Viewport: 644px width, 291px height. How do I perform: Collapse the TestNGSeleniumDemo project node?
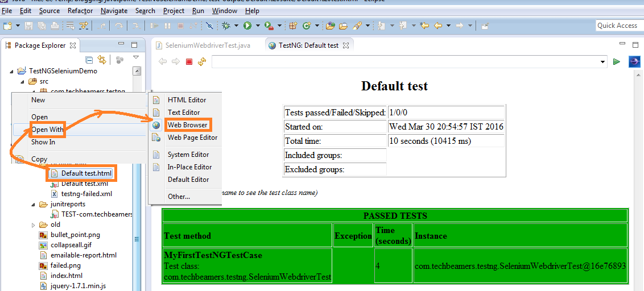click(11, 72)
